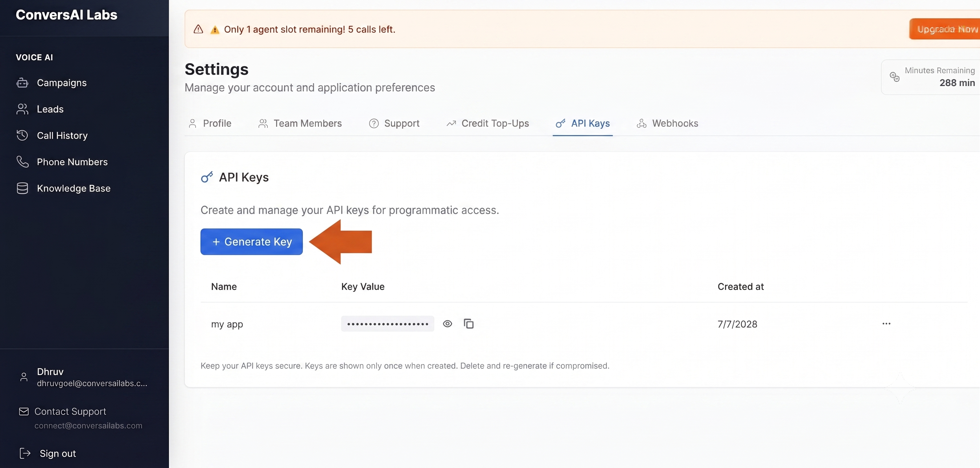Click the masked key value field
The image size is (980, 468).
[387, 324]
